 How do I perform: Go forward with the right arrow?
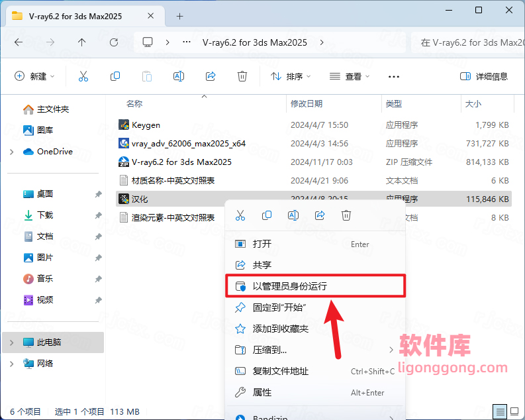point(50,42)
